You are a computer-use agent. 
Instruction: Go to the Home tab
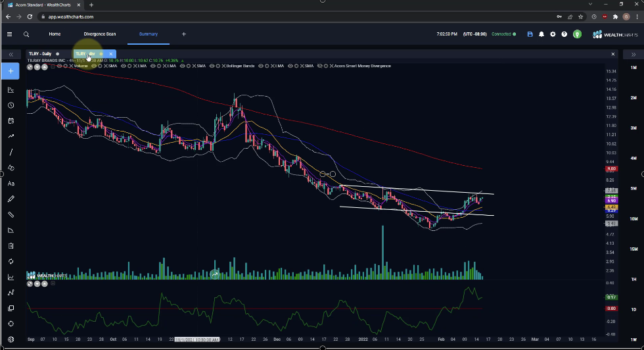click(x=55, y=34)
